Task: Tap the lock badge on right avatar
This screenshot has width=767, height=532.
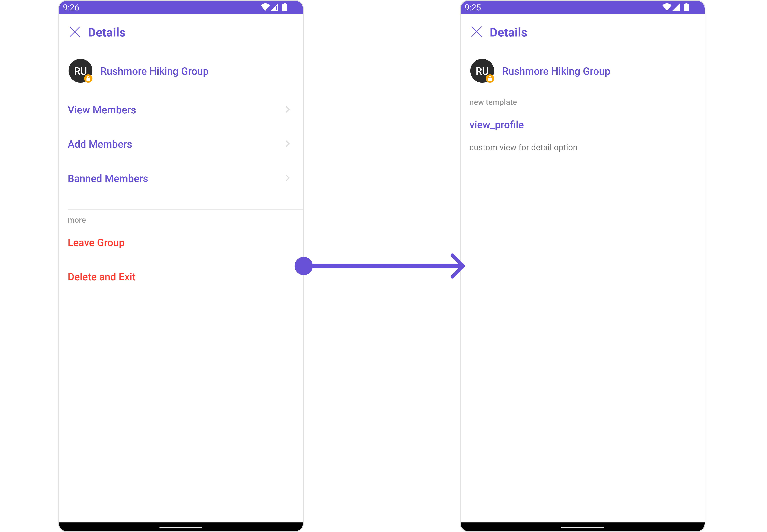Action: pos(490,79)
